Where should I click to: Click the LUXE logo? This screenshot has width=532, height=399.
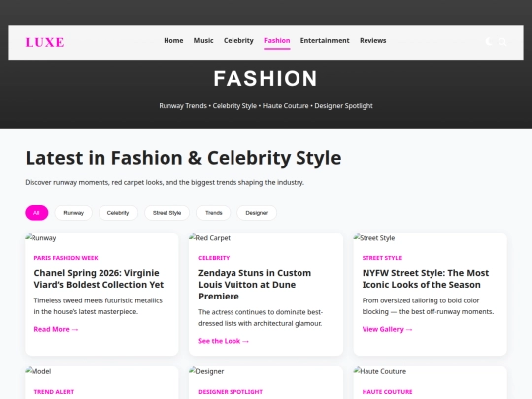pyautogui.click(x=44, y=42)
